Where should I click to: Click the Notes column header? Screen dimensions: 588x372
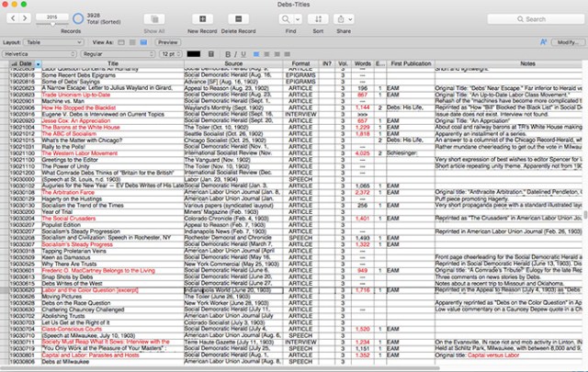pos(527,63)
